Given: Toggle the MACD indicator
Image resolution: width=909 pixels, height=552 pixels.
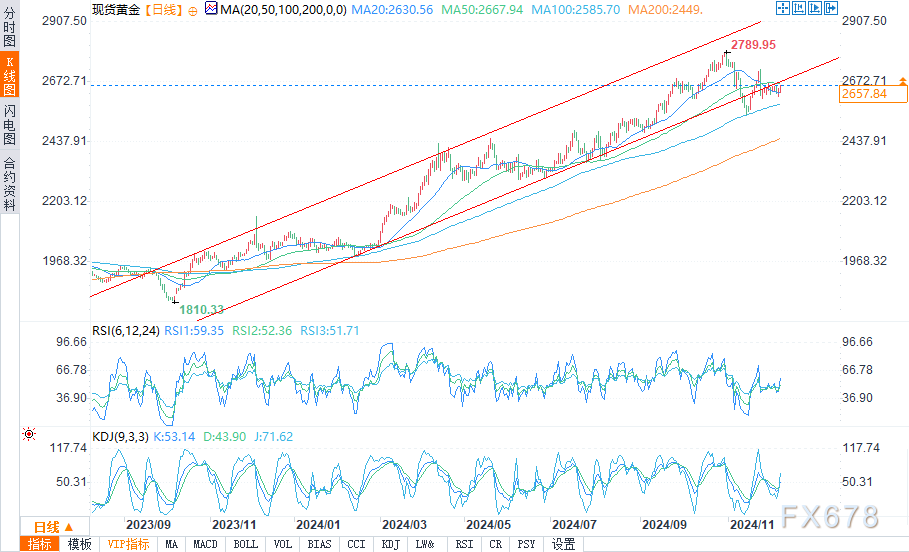Looking at the screenshot, I should pos(205,544).
